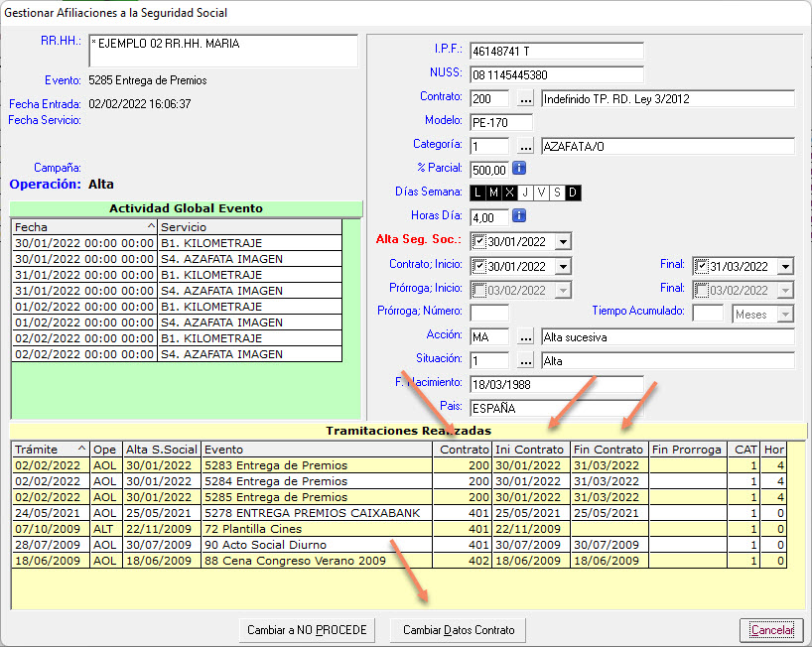812x647 pixels.
Task: Open the Categoría lookup ellipsis button
Action: tap(526, 147)
